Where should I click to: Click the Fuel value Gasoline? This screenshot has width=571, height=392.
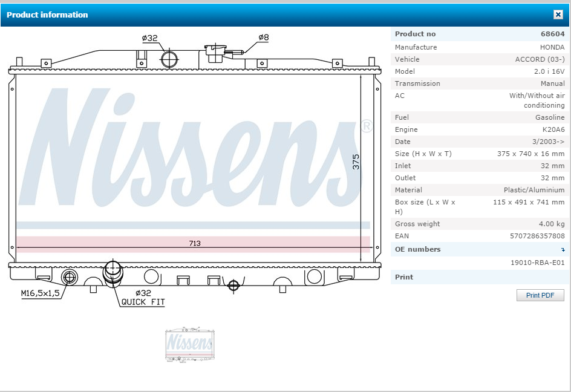550,117
